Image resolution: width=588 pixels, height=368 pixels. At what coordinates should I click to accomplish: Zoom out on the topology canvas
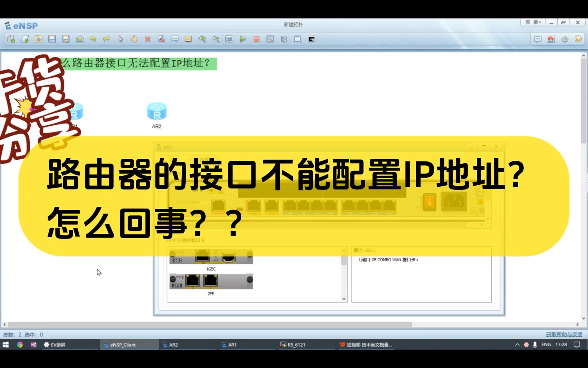(x=216, y=39)
